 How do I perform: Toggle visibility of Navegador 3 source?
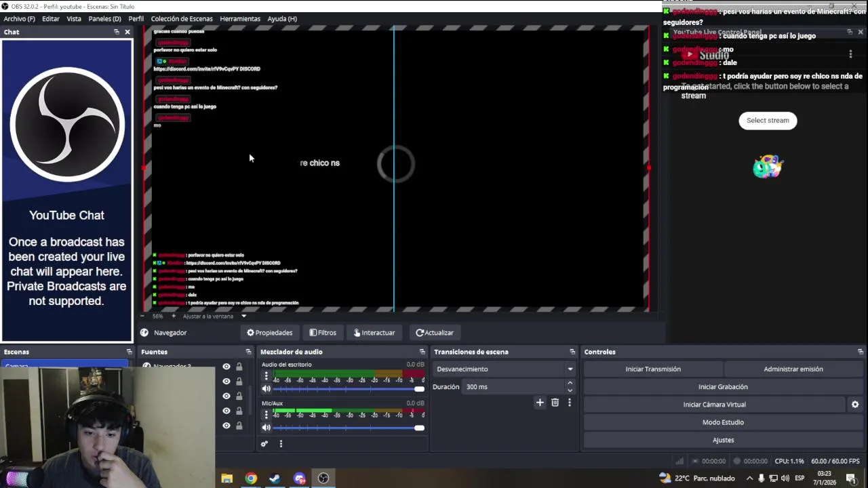[226, 367]
